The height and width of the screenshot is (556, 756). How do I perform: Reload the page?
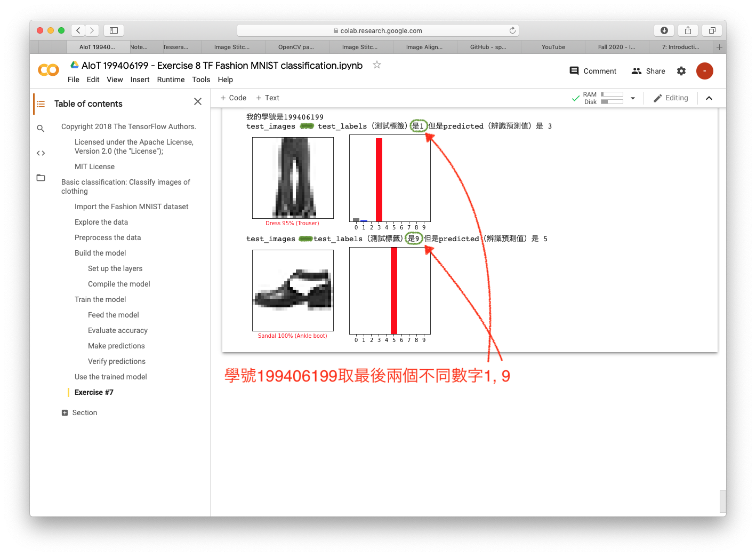[512, 30]
